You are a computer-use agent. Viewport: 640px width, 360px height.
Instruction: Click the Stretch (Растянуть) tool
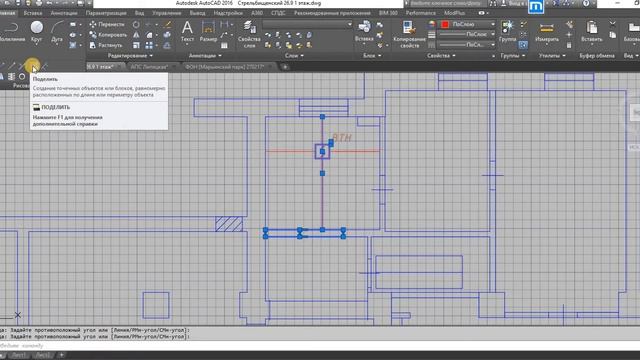point(106,45)
